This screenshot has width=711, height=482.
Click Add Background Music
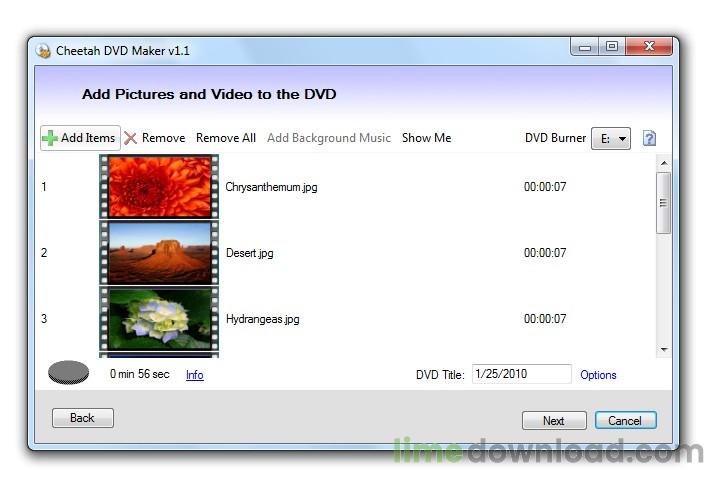329,138
